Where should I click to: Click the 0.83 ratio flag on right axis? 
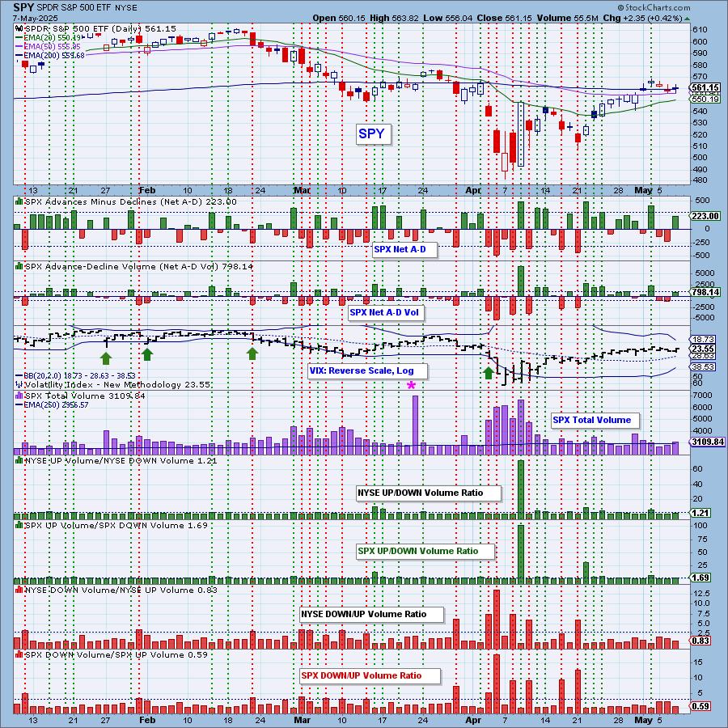(700, 641)
